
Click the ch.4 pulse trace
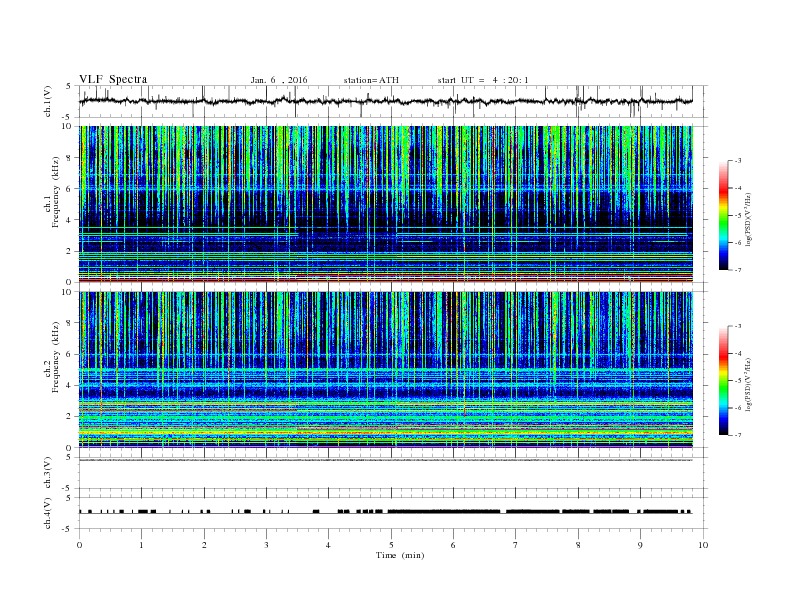coord(386,512)
